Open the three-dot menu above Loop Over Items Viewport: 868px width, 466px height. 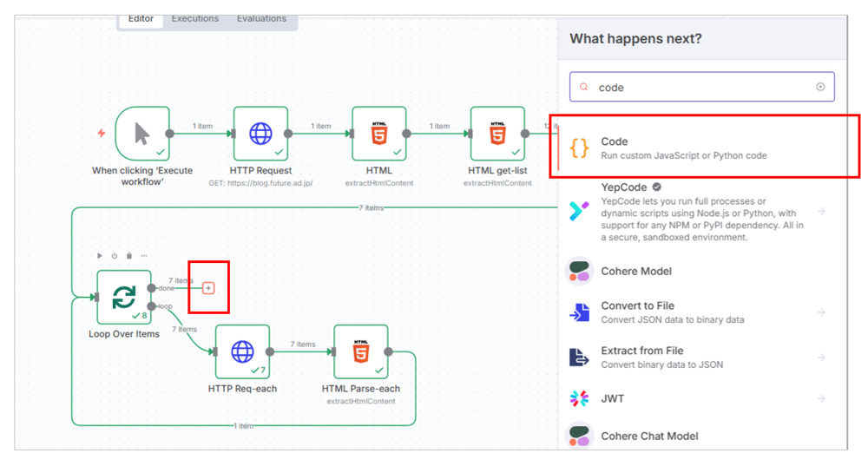point(144,256)
